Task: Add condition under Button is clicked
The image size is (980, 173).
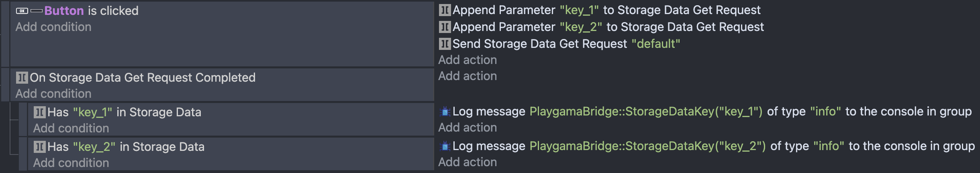Action: coord(53,27)
